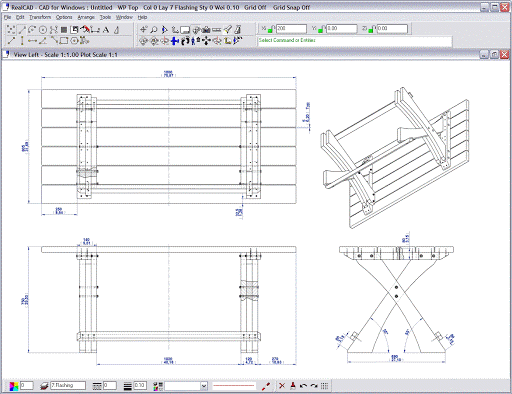Click the red X delete icon
512x394 pixels.
click(x=282, y=386)
